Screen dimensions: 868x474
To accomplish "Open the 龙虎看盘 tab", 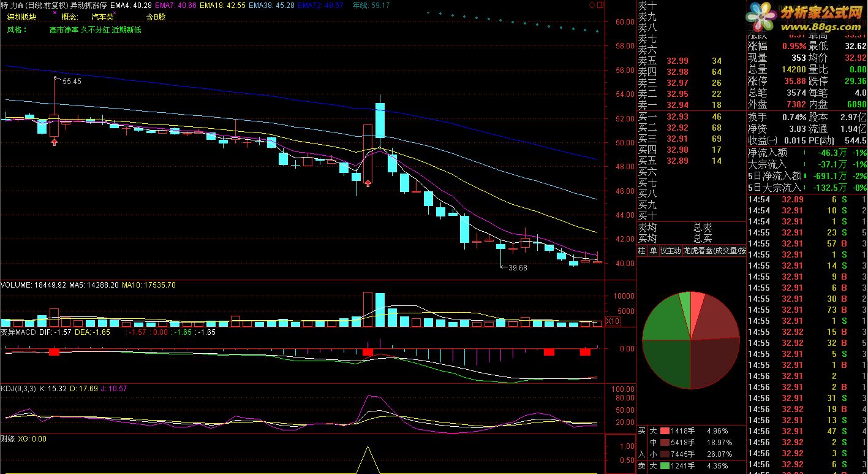I will click(714, 251).
